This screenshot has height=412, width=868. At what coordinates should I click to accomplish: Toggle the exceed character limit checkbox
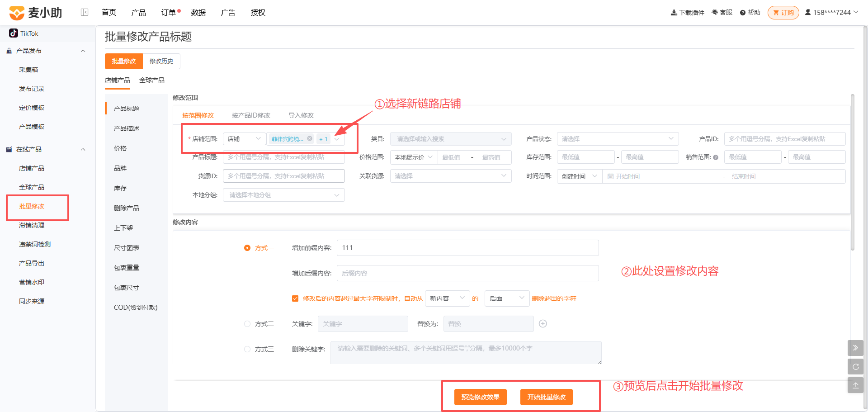point(295,298)
